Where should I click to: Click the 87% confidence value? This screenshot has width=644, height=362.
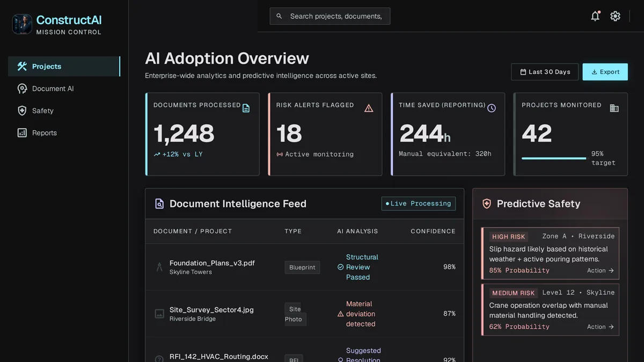[x=449, y=314]
